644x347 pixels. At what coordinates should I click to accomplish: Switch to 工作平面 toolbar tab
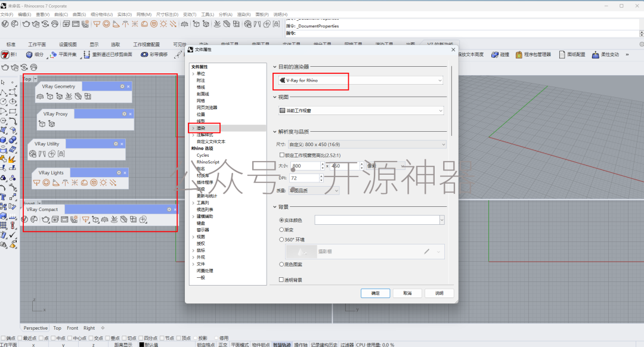click(37, 44)
